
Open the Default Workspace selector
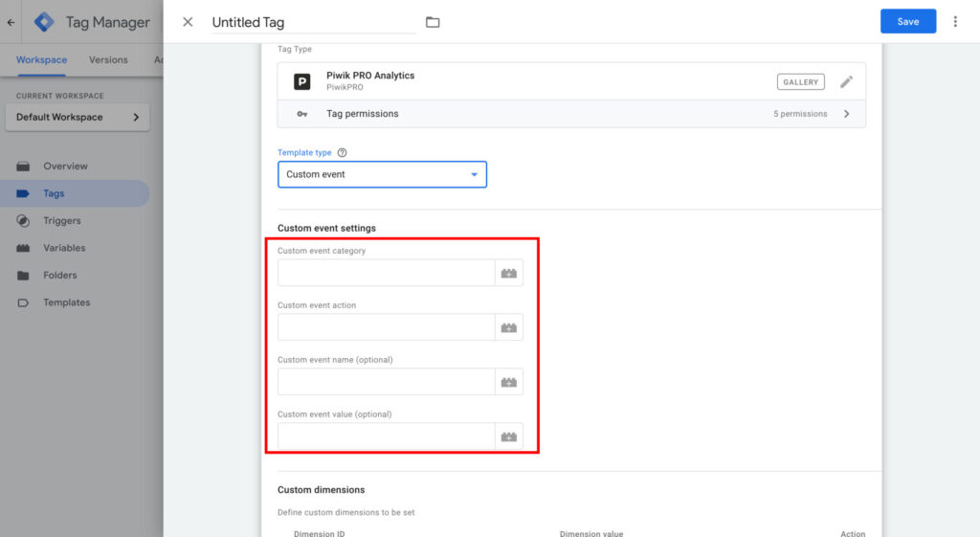pos(78,118)
